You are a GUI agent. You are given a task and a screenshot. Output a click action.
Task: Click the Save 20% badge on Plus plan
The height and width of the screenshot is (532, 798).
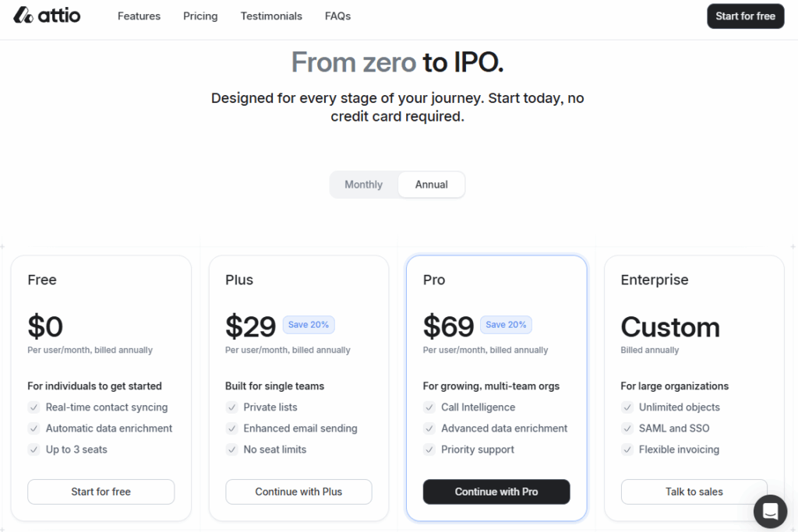click(309, 324)
